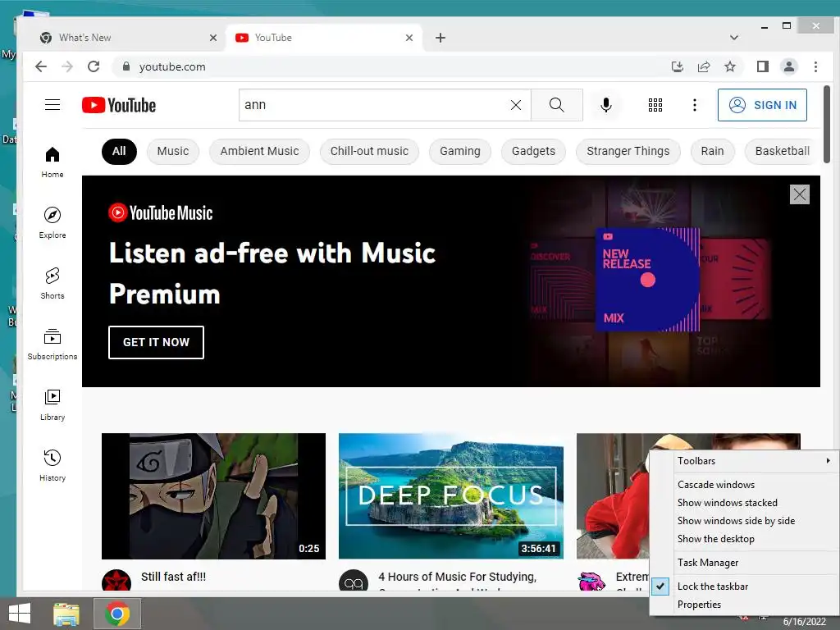Filter by the Gadgets chip
Viewport: 840px width, 630px height.
point(533,152)
